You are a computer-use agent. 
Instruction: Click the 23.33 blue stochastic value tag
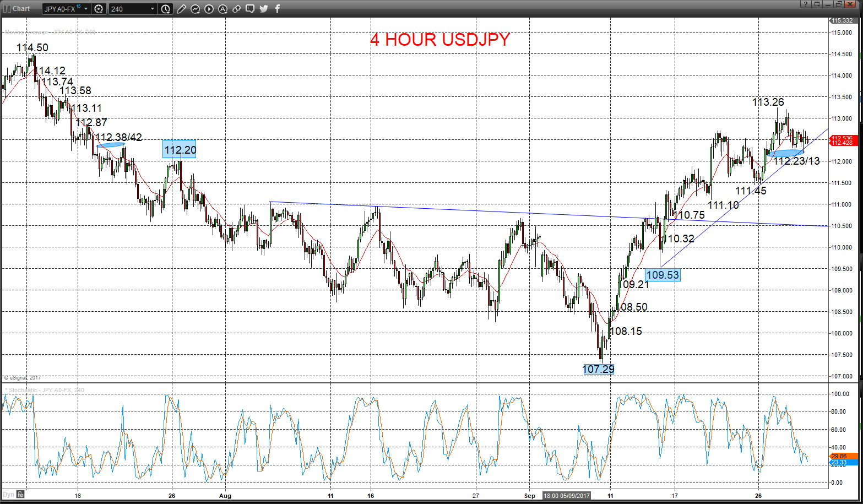coord(843,463)
